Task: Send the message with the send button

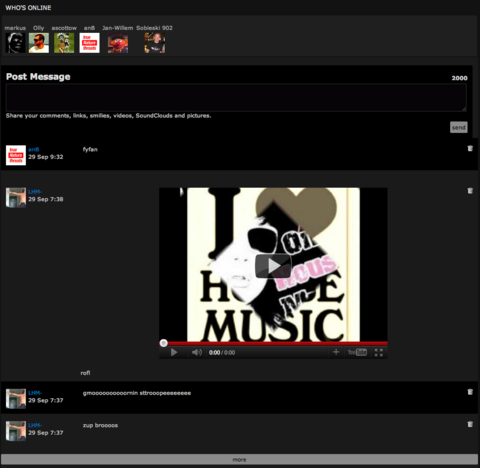Action: point(459,127)
